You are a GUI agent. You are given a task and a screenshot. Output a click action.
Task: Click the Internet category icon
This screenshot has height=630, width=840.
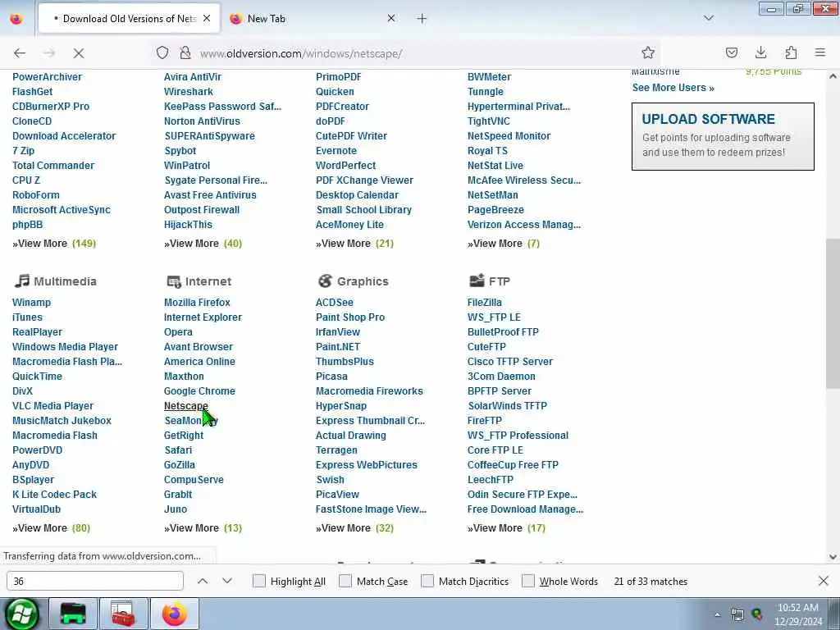coord(174,281)
